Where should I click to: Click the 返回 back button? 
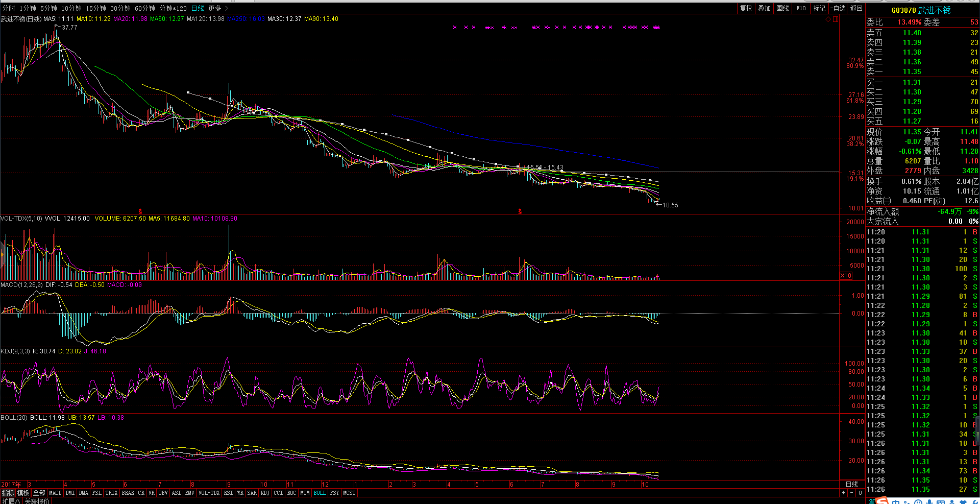[x=856, y=8]
